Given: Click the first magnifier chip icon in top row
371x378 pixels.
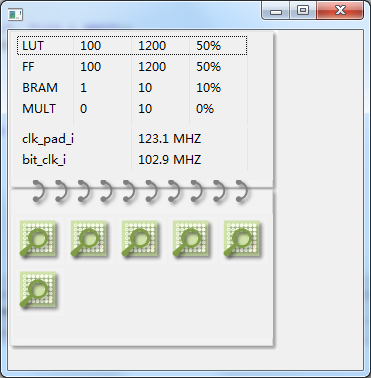Looking at the screenshot, I should tap(38, 239).
